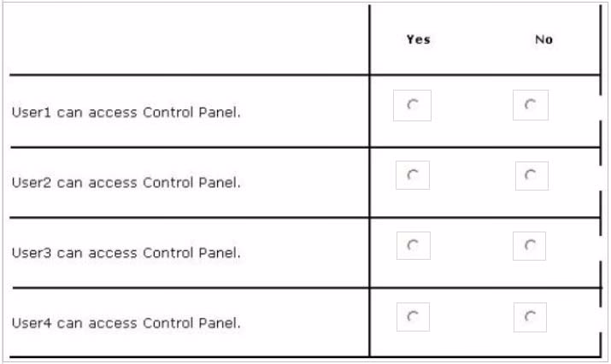Click the word User3 in the third statement
The image size is (611, 364).
click(x=32, y=253)
